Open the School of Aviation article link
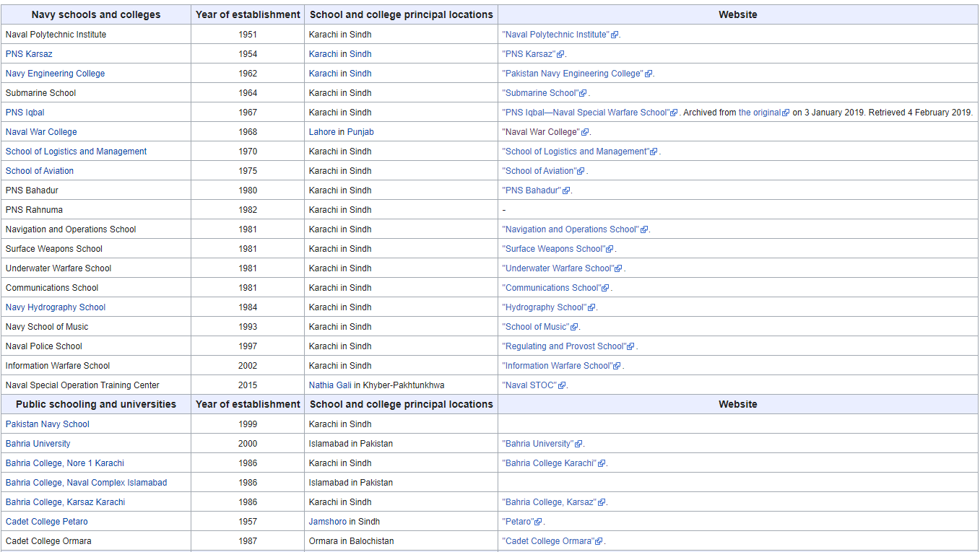 [40, 171]
